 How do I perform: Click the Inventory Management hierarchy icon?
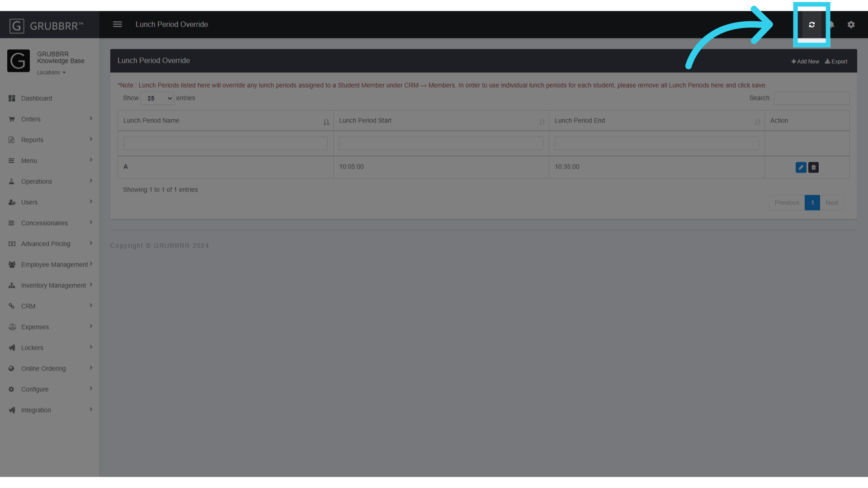[12, 285]
